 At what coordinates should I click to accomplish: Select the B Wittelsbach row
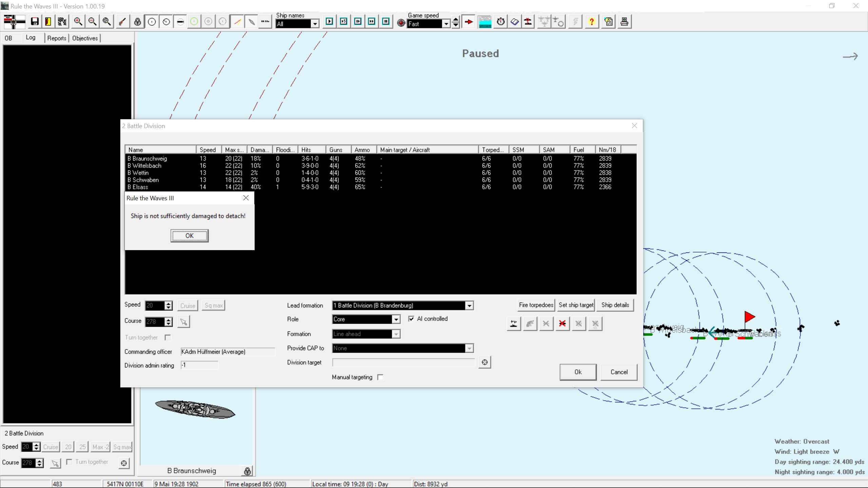pyautogui.click(x=380, y=166)
